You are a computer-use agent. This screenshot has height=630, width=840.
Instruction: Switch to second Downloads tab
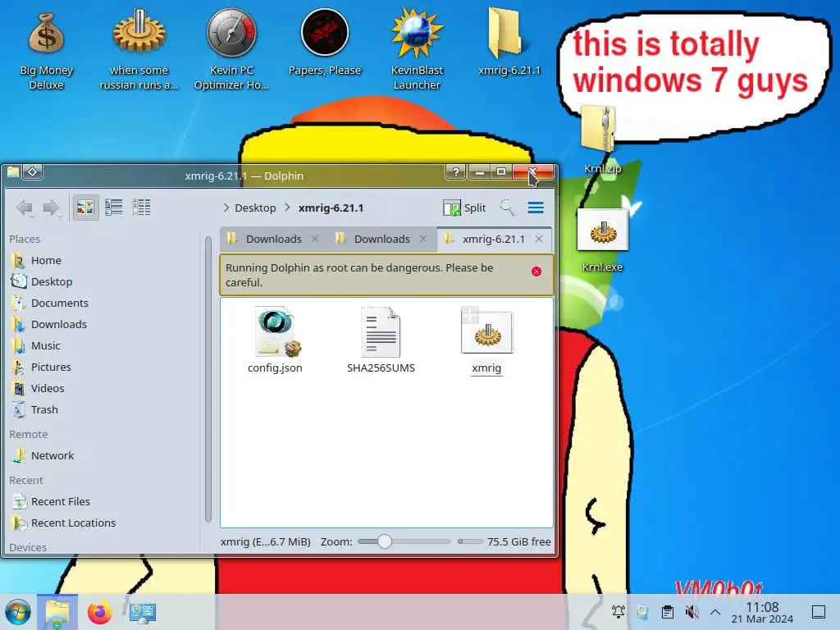coord(381,239)
